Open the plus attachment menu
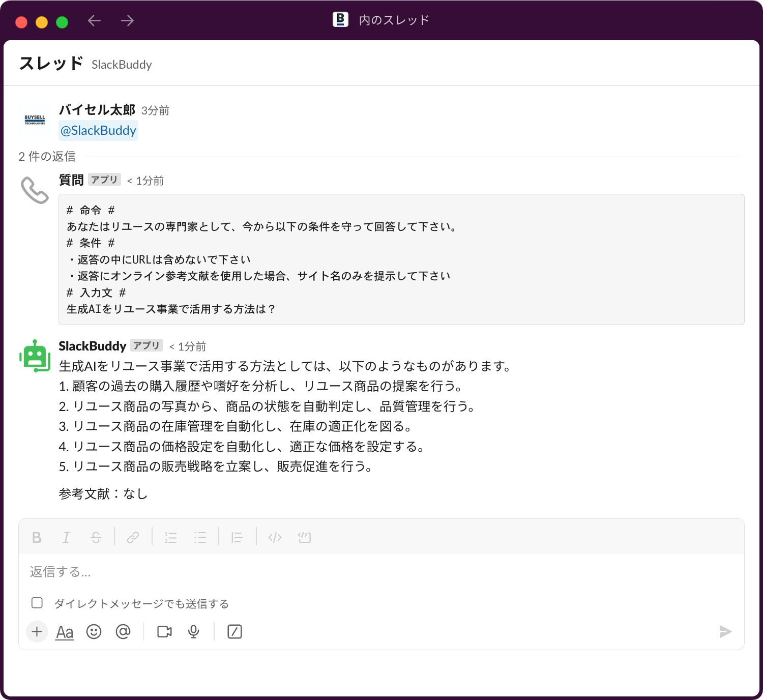Image resolution: width=763 pixels, height=700 pixels. 37,632
